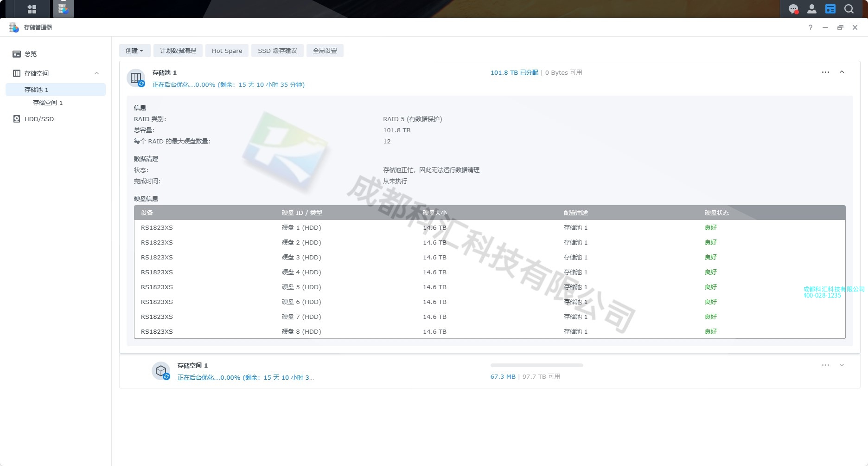Click the 101.8 TB 已分配 link
The height and width of the screenshot is (466, 868).
514,72
